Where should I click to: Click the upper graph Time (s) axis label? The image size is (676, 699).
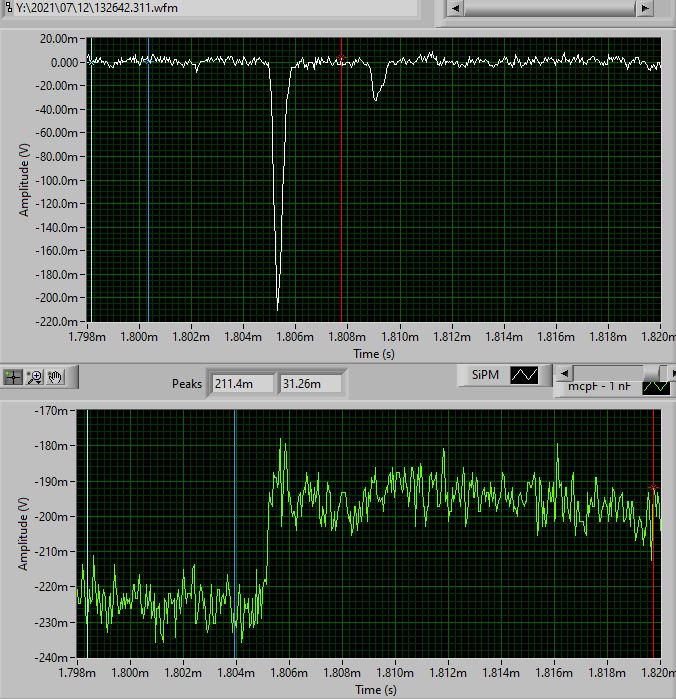[x=374, y=354]
